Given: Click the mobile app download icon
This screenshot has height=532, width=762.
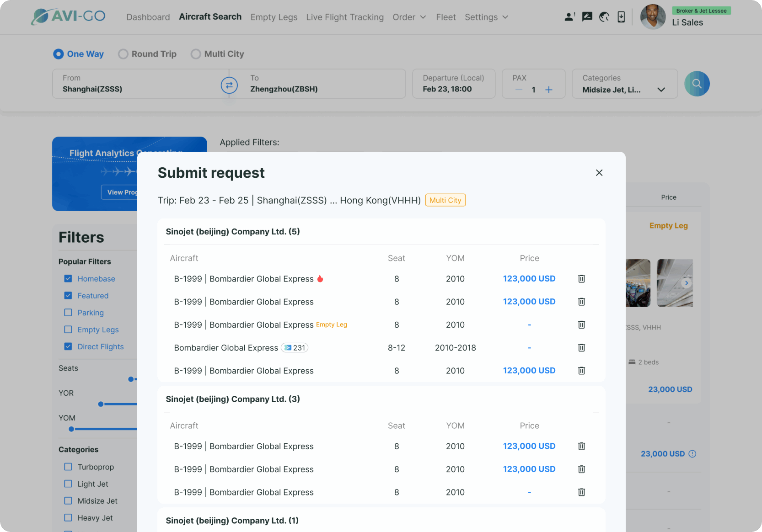Looking at the screenshot, I should pos(621,17).
